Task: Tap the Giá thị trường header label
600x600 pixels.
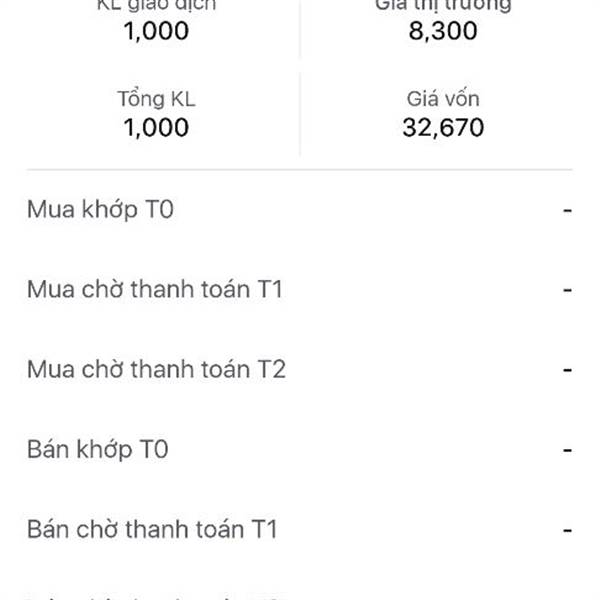Action: 443,6
